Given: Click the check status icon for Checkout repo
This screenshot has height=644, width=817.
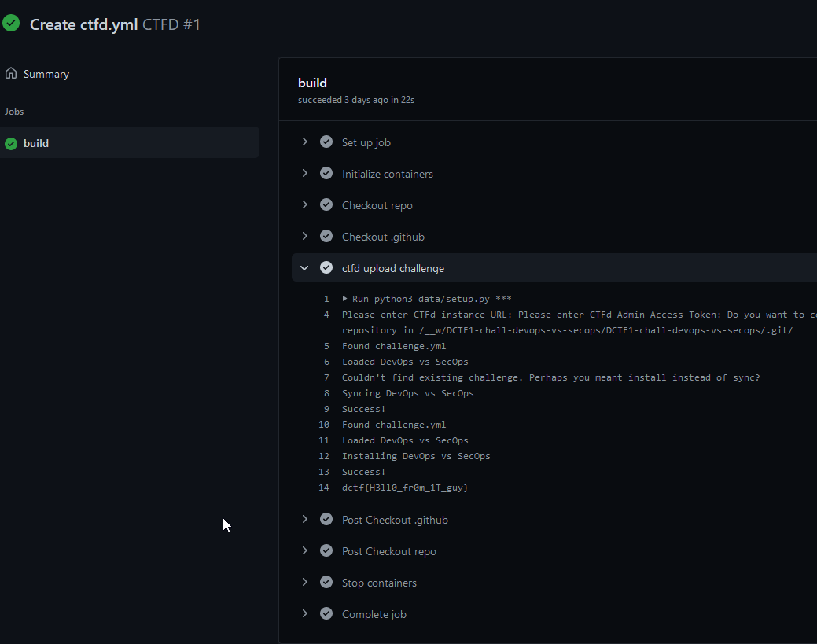Looking at the screenshot, I should [x=326, y=204].
